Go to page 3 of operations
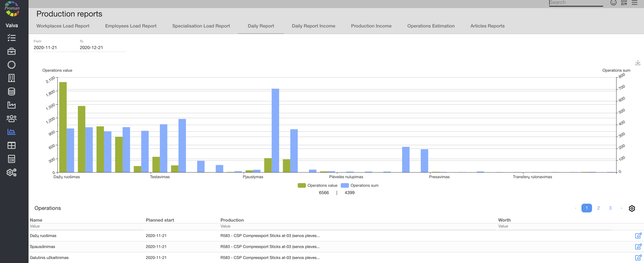 click(610, 208)
